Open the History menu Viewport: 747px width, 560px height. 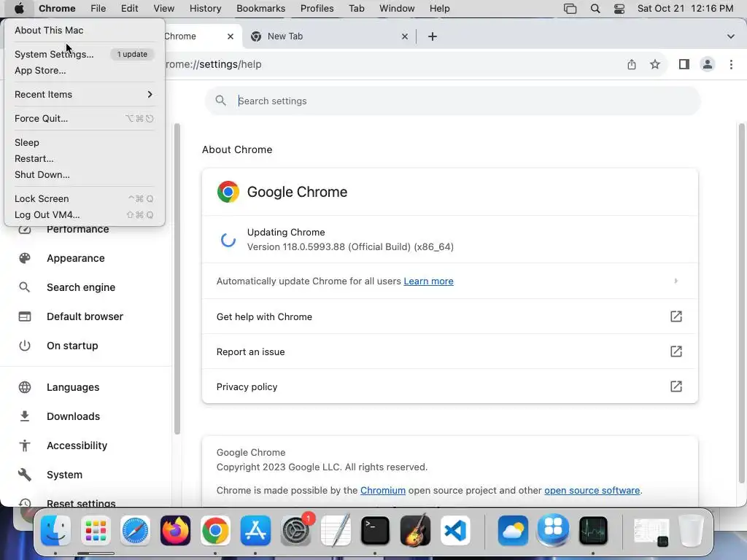pyautogui.click(x=205, y=8)
